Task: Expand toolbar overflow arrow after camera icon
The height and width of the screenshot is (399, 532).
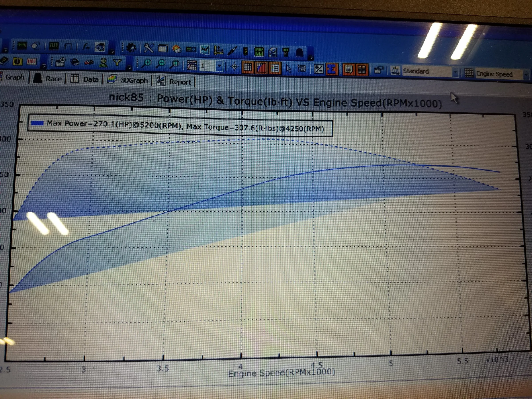Action: click(x=112, y=51)
